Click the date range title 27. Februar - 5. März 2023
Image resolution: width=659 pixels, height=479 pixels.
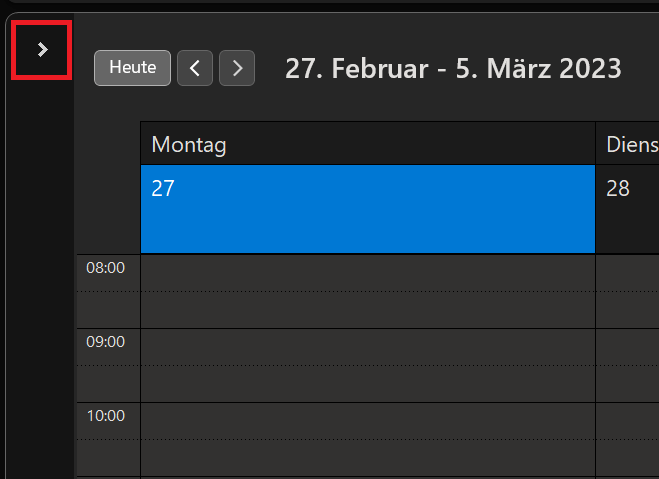(453, 68)
